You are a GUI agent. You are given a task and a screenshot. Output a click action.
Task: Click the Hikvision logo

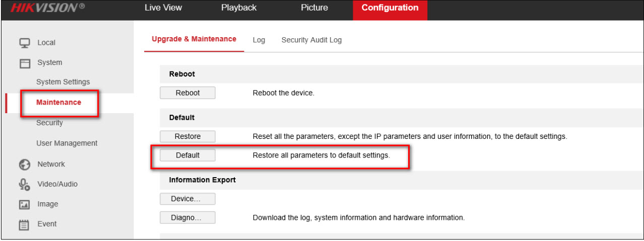click(44, 9)
